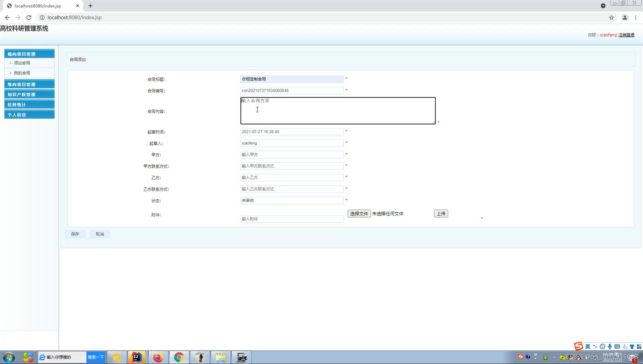Open 添加合同 in the sidebar
This screenshot has width=643, height=364.
coord(22,63)
